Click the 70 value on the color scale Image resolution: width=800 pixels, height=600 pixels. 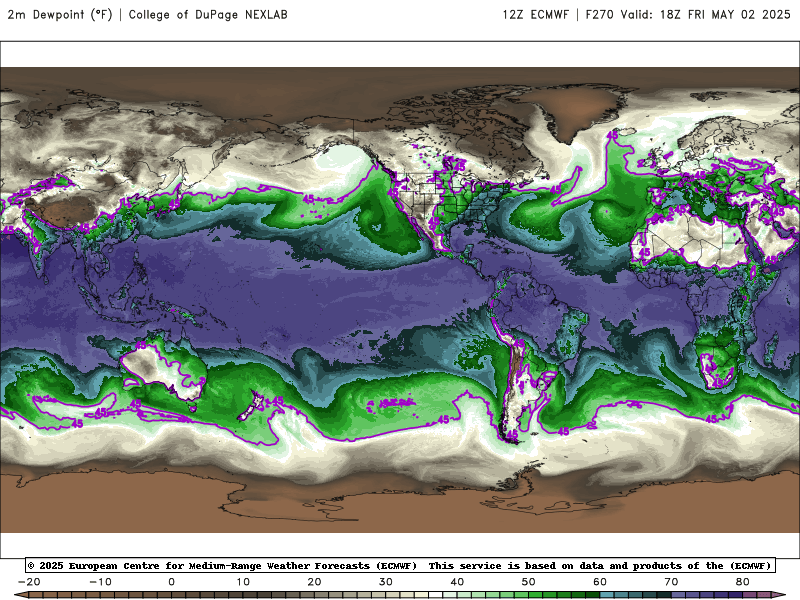[671, 582]
